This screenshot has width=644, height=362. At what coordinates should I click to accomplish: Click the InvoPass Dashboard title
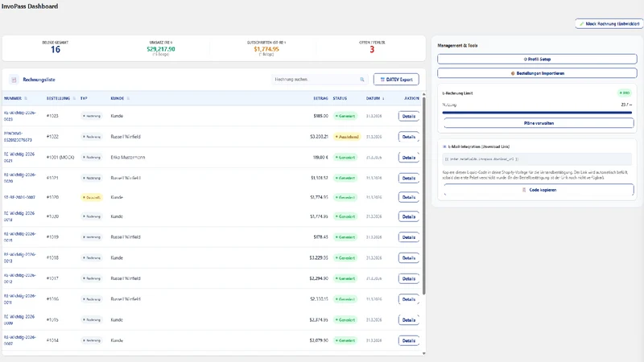pos(30,6)
